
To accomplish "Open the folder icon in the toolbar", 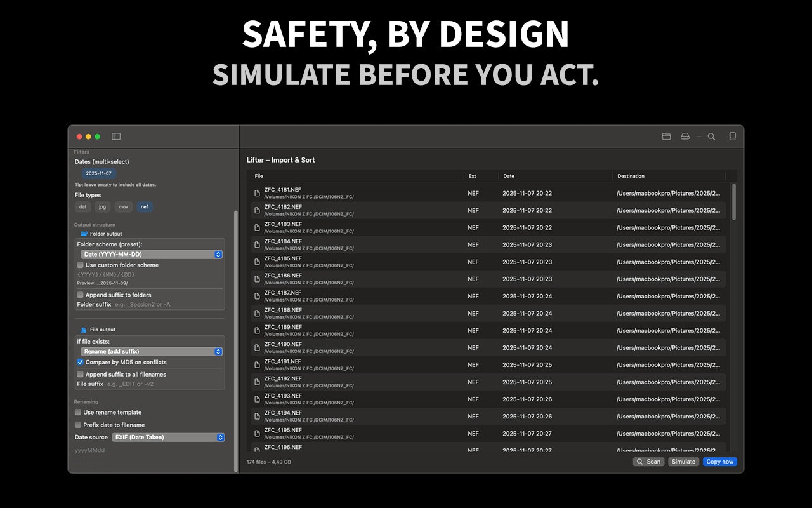I will coord(667,136).
